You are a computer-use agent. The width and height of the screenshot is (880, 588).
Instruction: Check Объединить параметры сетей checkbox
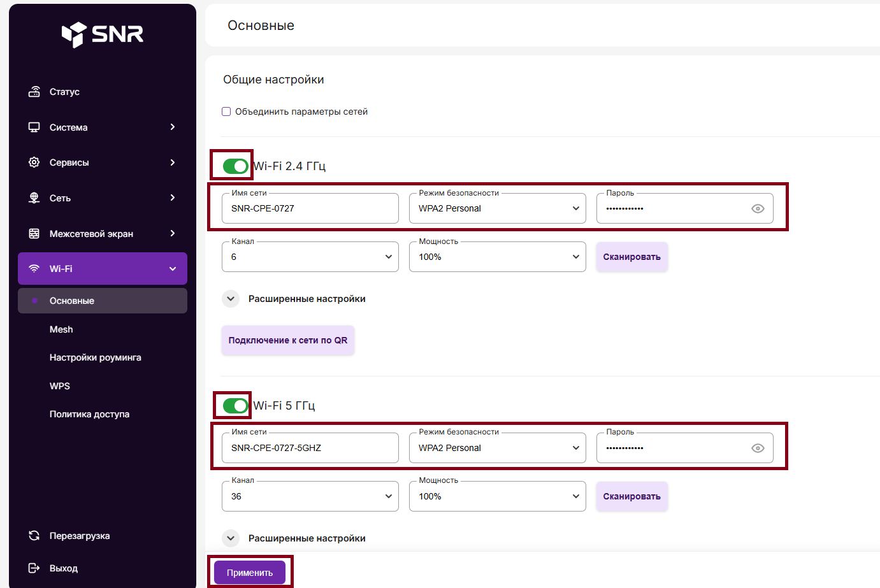coord(226,111)
